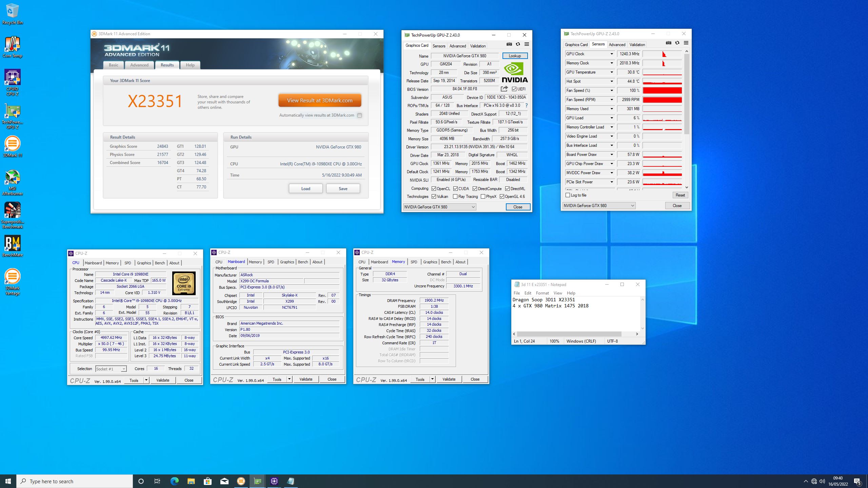Open hamburger menu in GPU-Z Sensors window
Screen dimensions: 868x488
(686, 43)
